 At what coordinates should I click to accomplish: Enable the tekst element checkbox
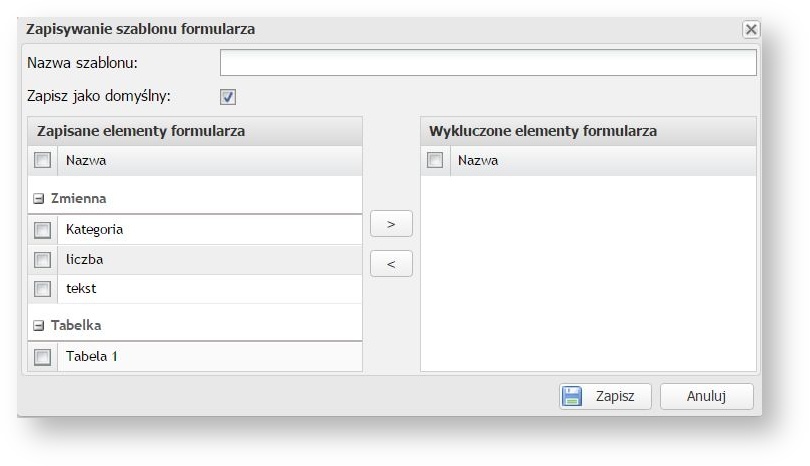pyautogui.click(x=42, y=289)
